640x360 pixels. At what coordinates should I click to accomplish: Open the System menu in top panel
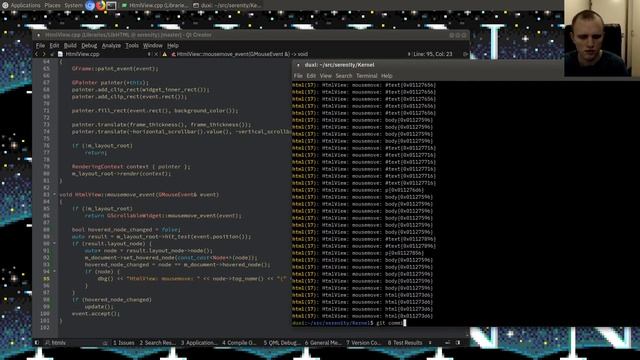[73, 5]
